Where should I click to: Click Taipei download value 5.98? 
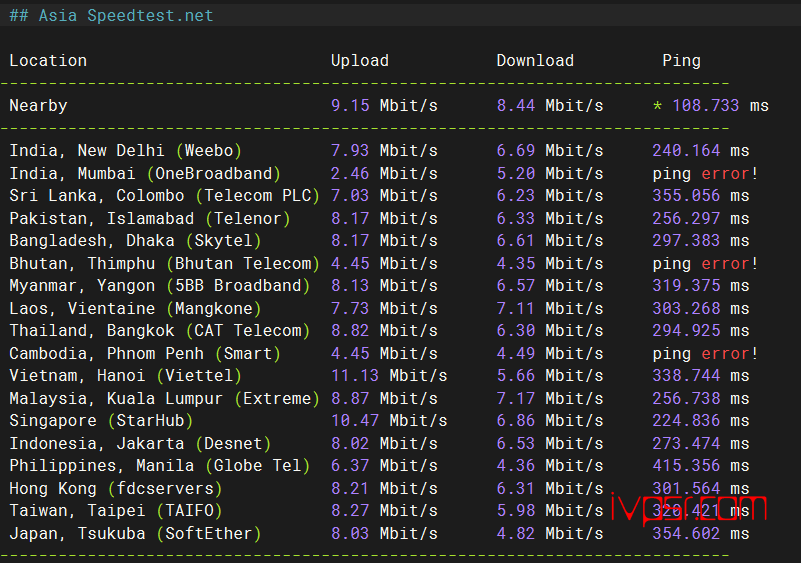click(515, 510)
